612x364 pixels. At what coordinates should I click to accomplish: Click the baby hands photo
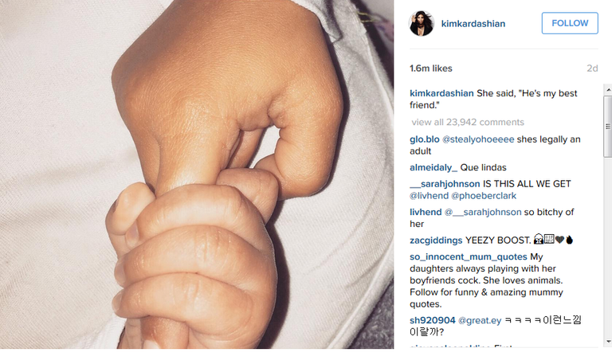click(x=197, y=174)
